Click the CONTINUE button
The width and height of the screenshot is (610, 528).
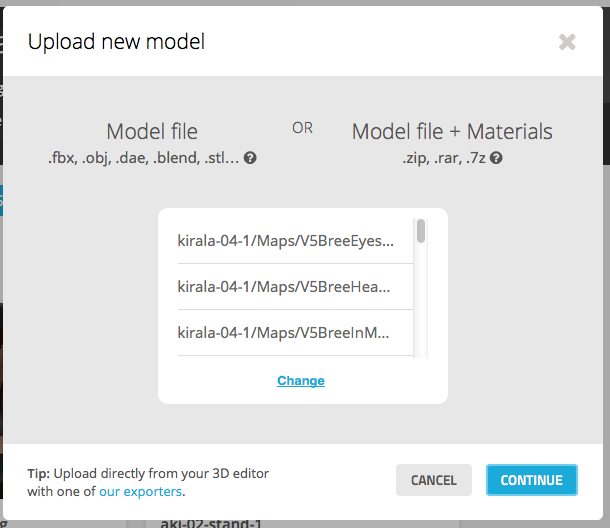point(531,480)
